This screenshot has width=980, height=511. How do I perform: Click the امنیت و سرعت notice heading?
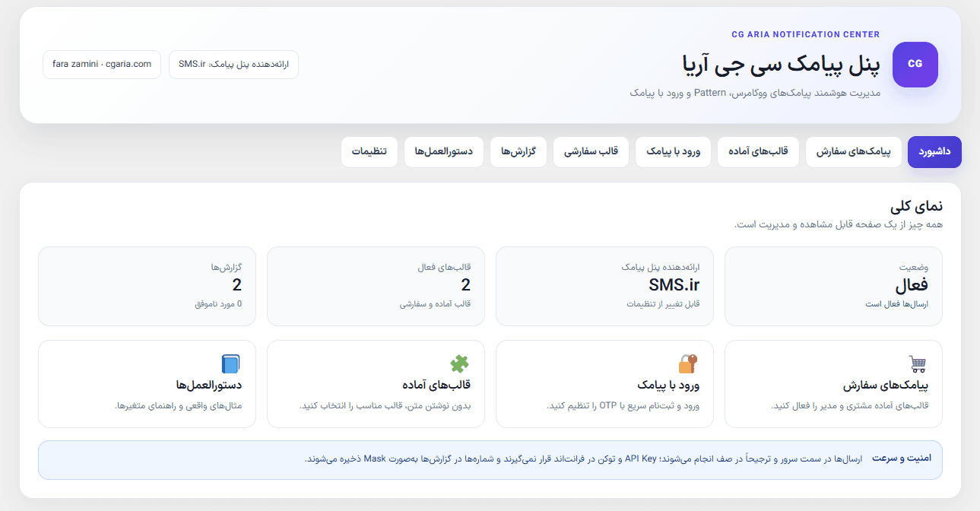pyautogui.click(x=902, y=459)
